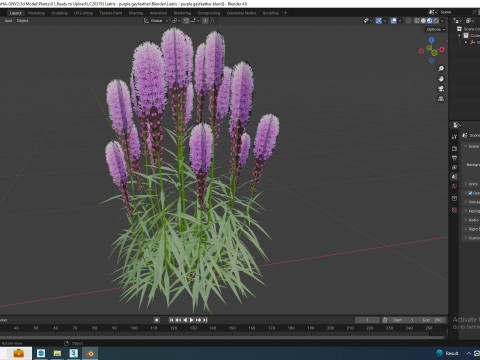Toggle the viewport gizmos display button
The height and width of the screenshot is (360, 480).
pyautogui.click(x=379, y=21)
